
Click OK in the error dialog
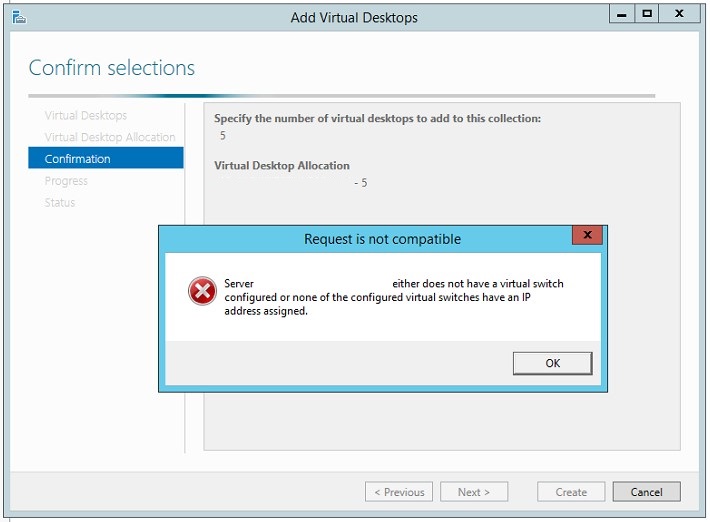point(552,363)
